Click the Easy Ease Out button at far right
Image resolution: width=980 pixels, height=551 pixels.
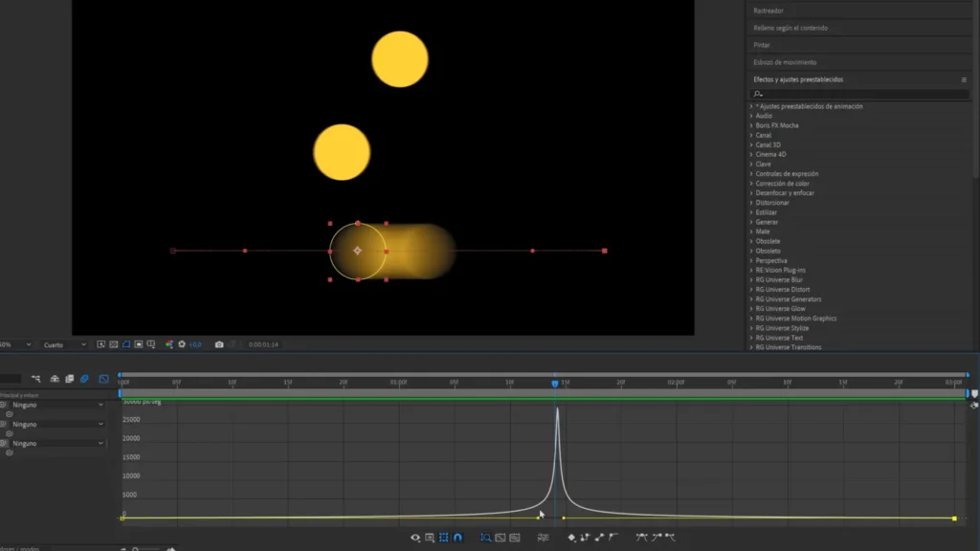670,538
